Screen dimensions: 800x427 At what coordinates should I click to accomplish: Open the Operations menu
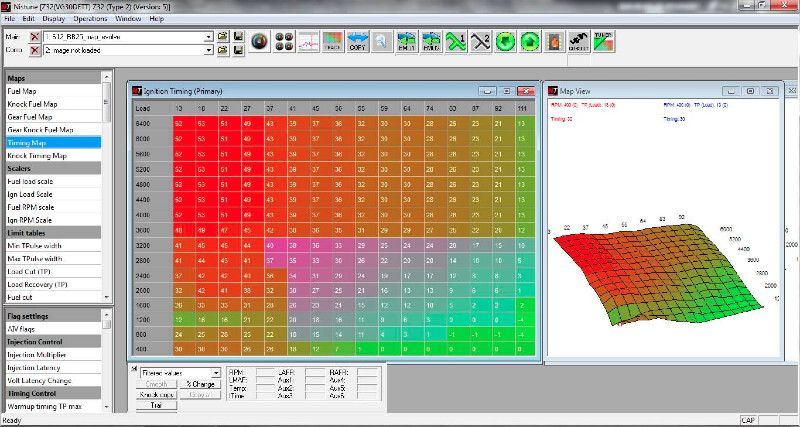[90, 18]
